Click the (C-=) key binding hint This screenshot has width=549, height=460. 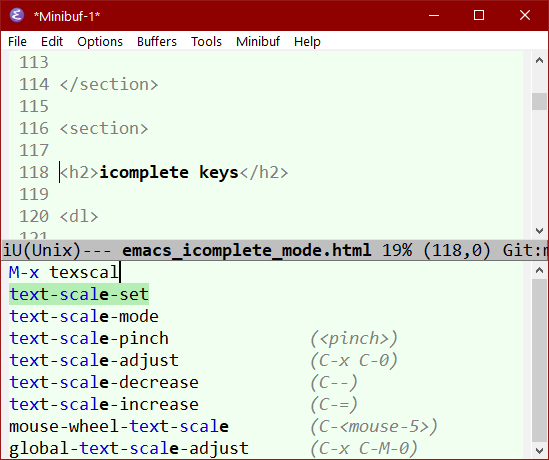point(334,405)
